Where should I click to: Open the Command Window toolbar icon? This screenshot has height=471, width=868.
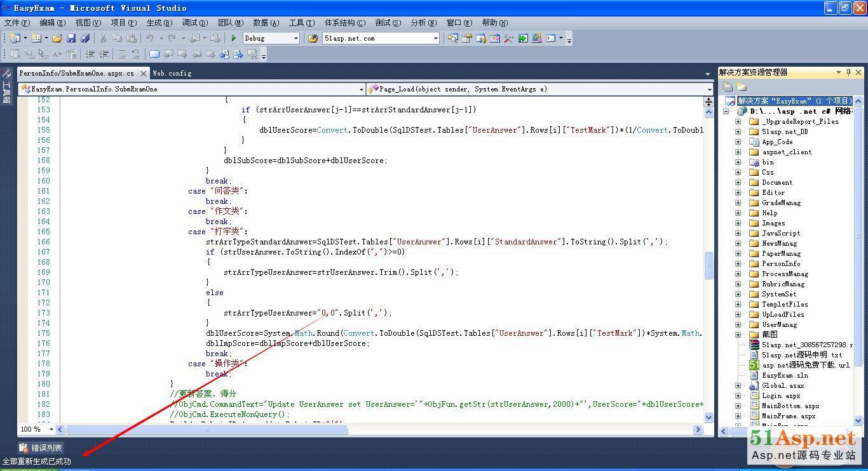(x=551, y=38)
